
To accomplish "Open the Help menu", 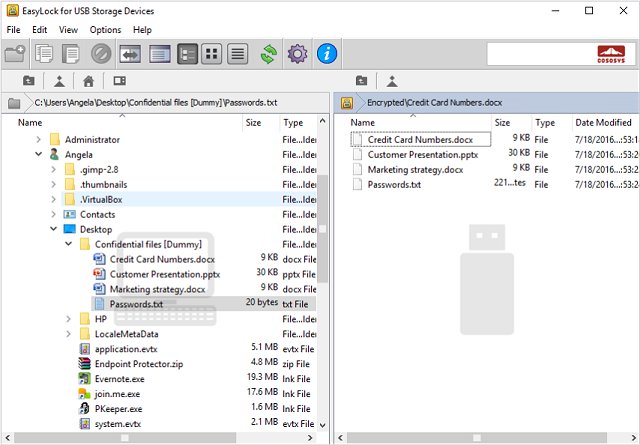I will click(143, 30).
